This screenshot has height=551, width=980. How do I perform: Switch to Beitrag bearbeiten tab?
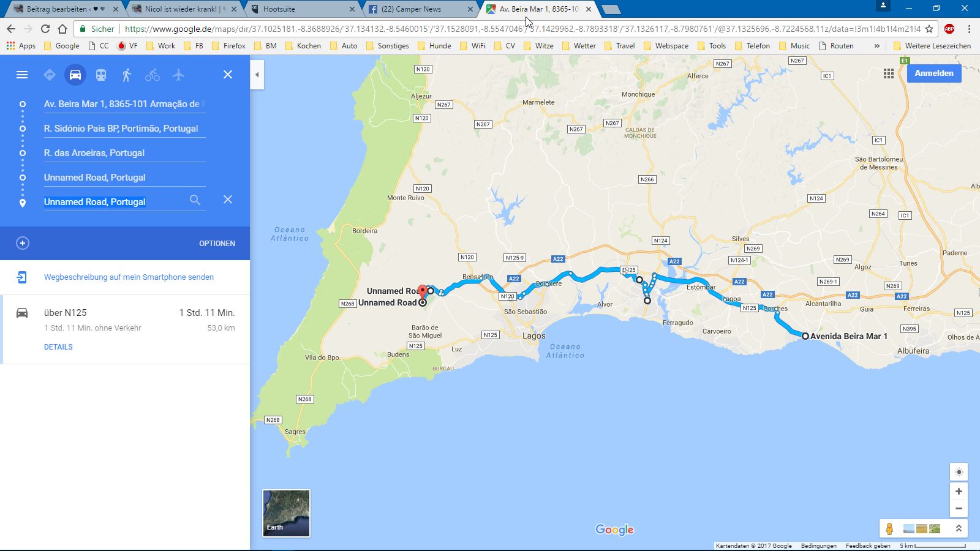tap(66, 9)
